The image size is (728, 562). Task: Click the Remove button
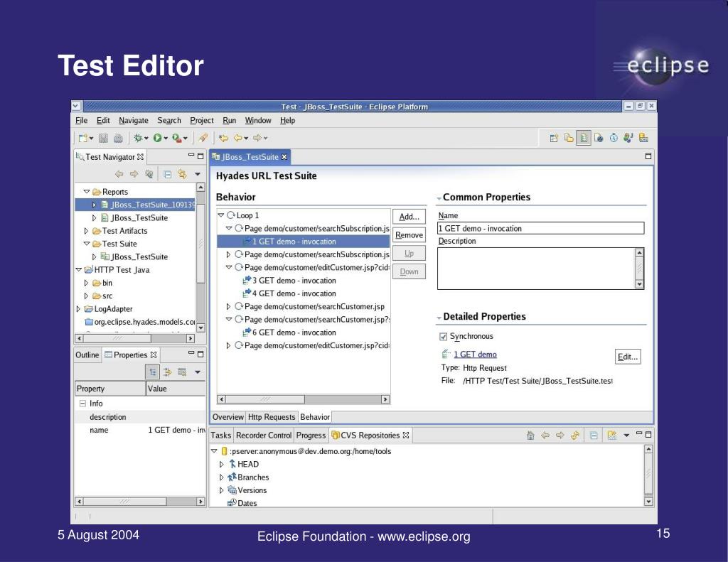pyautogui.click(x=409, y=235)
